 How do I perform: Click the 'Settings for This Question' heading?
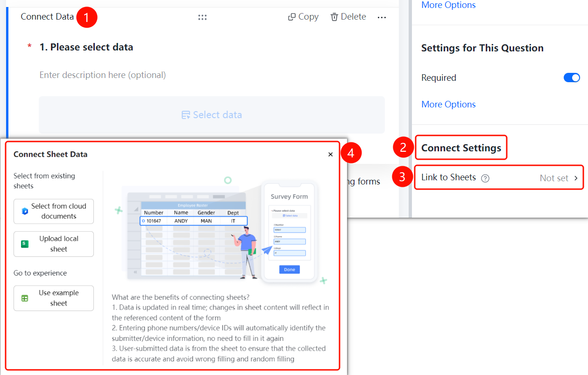(482, 48)
